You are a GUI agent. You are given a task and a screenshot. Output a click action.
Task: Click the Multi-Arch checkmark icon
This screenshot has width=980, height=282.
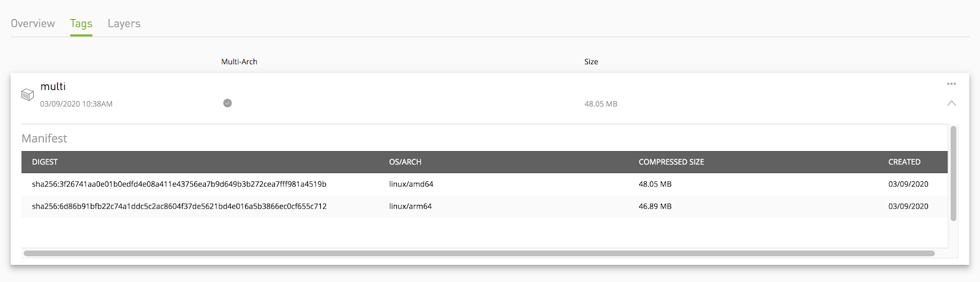tap(227, 103)
